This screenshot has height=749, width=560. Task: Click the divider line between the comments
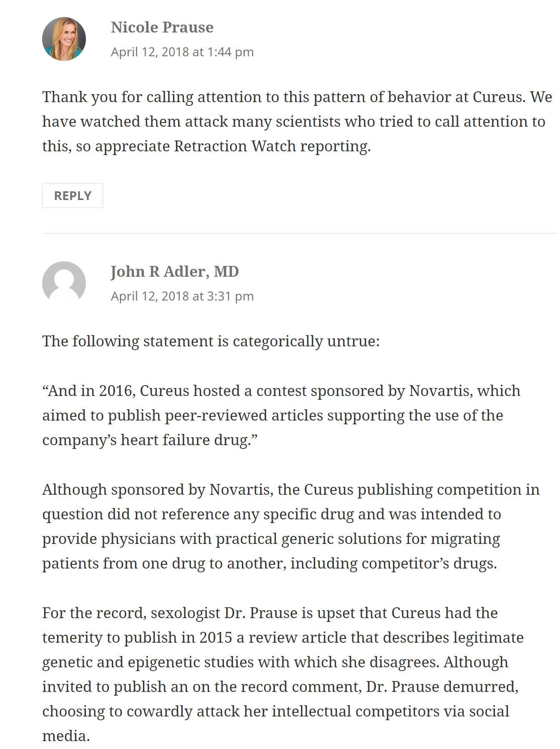[x=299, y=233]
